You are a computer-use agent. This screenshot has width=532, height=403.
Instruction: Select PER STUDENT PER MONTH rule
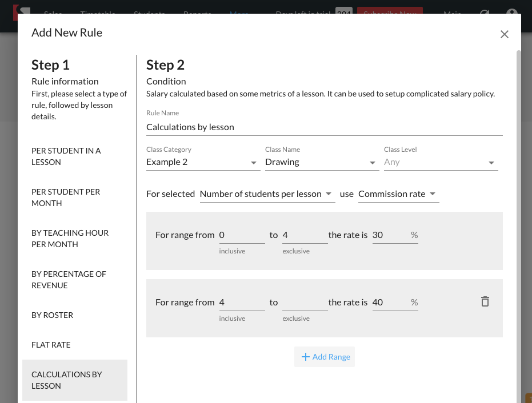[x=75, y=198]
